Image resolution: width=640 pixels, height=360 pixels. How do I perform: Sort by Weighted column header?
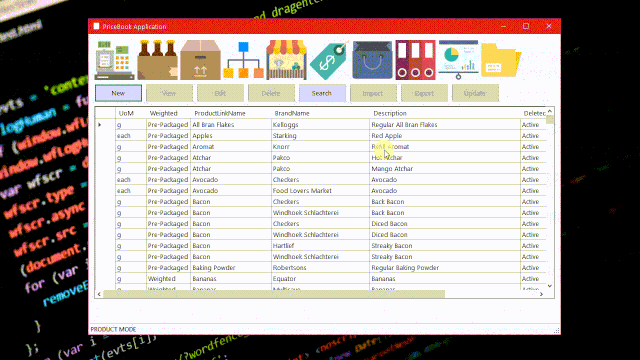pos(168,113)
